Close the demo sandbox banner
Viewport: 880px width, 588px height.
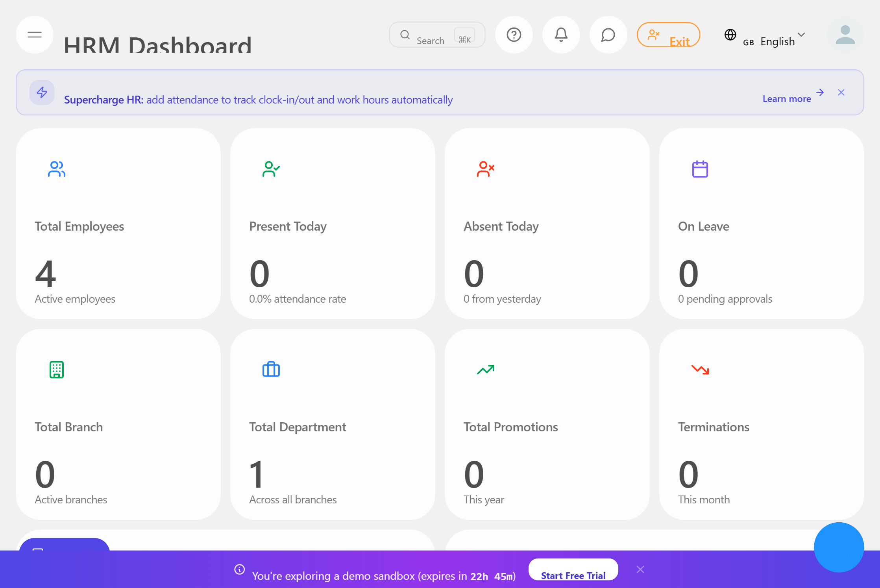pos(640,569)
